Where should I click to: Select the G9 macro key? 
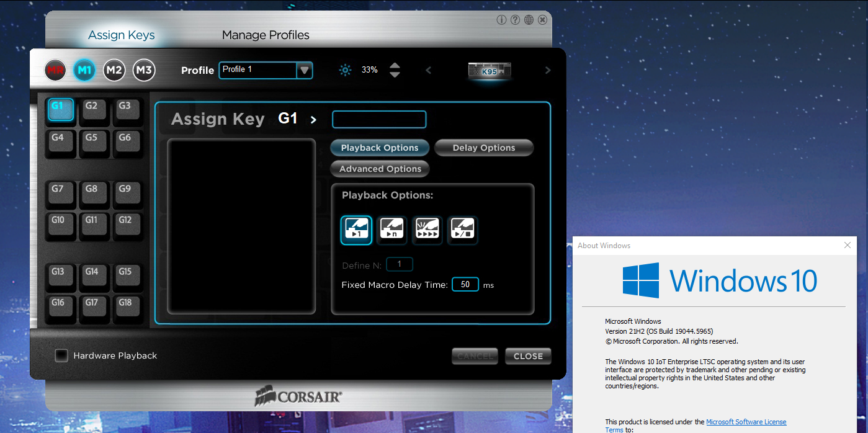(127, 192)
